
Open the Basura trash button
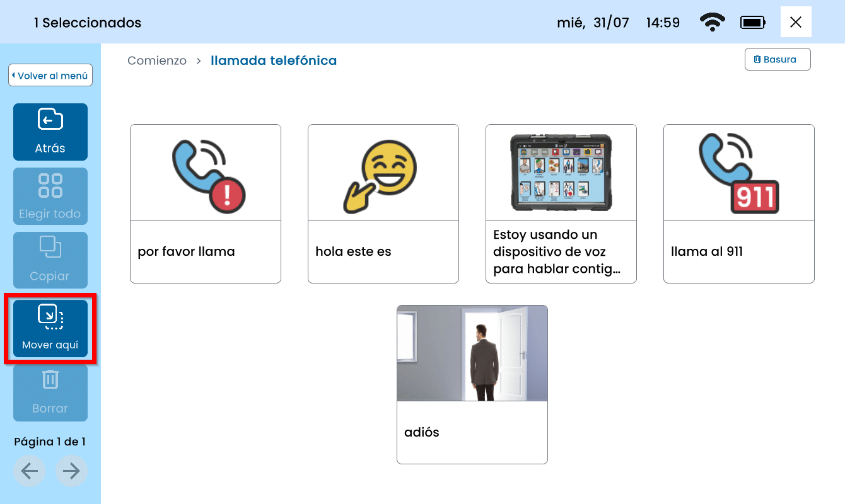click(777, 60)
